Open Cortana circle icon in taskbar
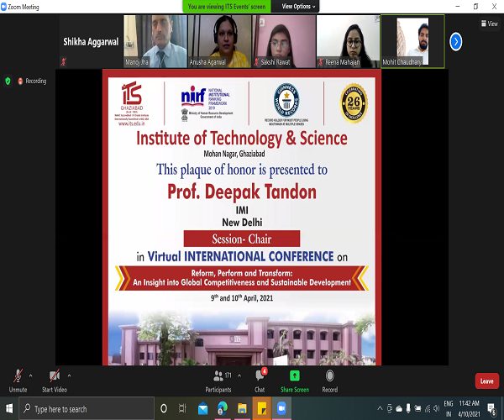This screenshot has height=420, width=504. click(x=164, y=408)
